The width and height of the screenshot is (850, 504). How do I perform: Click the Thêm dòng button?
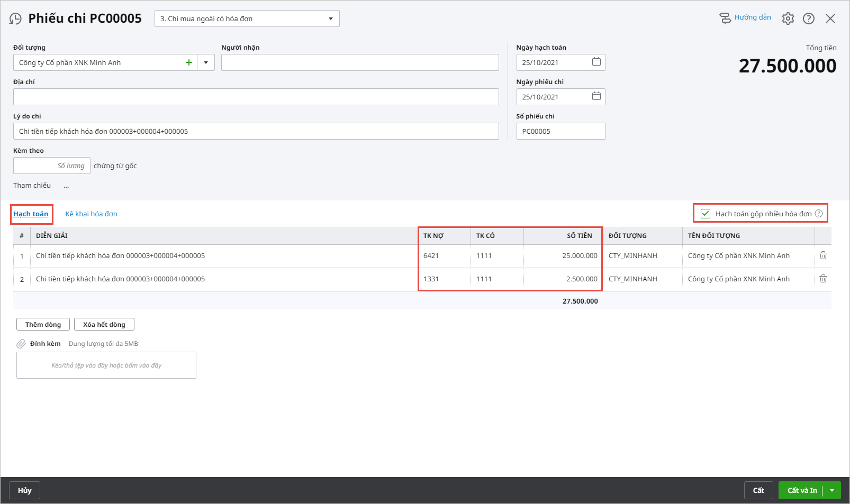(x=43, y=324)
